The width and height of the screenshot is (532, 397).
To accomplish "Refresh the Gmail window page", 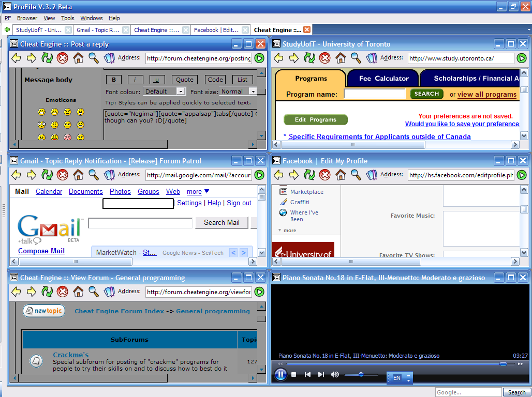I will pyautogui.click(x=47, y=175).
